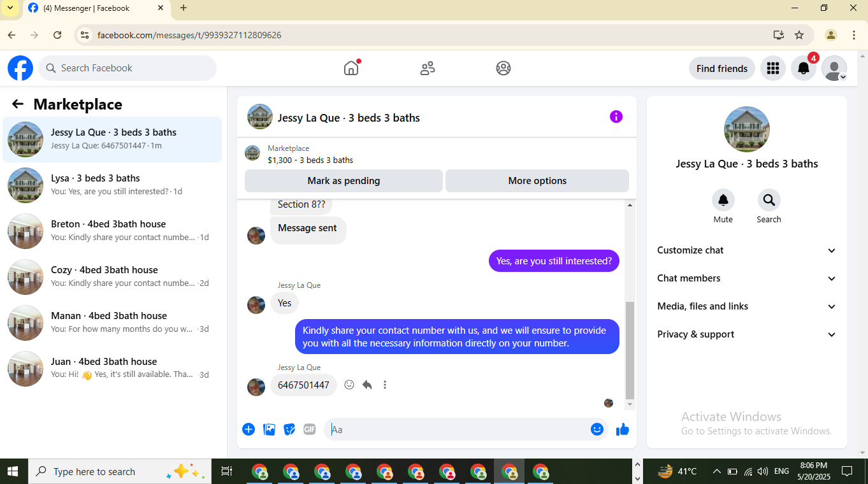This screenshot has width=868, height=484.
Task: Open the Groups icon in top navigation
Action: pyautogui.click(x=503, y=68)
